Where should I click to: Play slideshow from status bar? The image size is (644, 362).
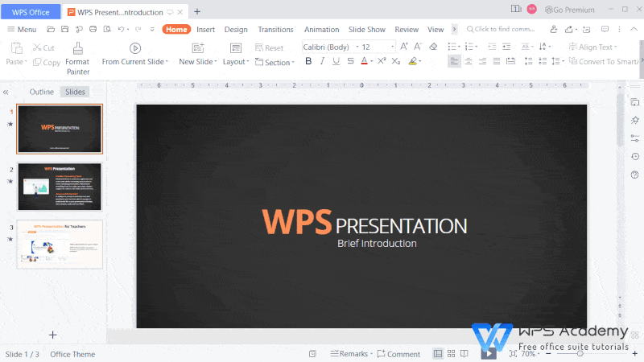[x=489, y=353]
